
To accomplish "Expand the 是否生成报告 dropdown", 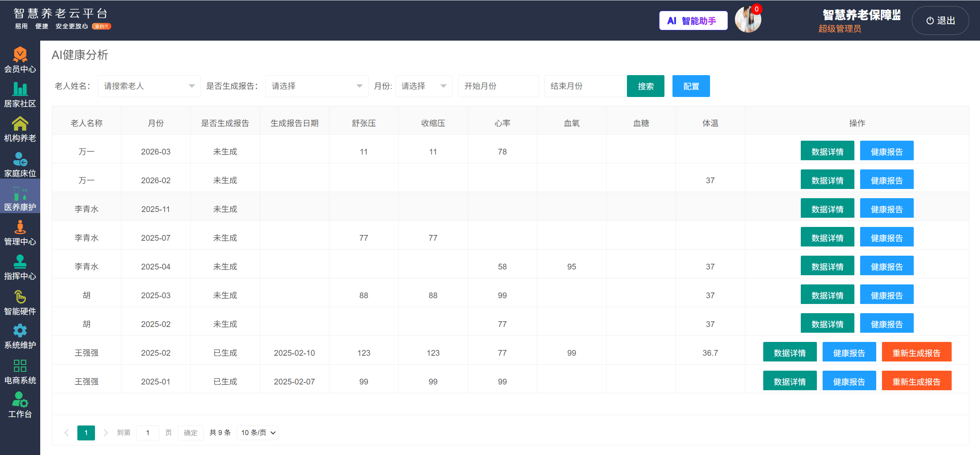I will tap(317, 86).
